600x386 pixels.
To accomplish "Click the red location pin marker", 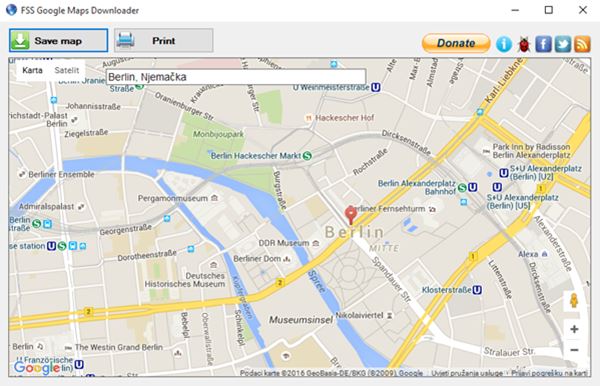I will coord(351,215).
